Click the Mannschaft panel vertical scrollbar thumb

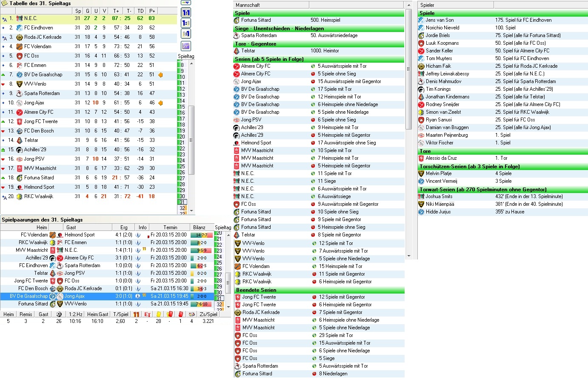coord(409,69)
